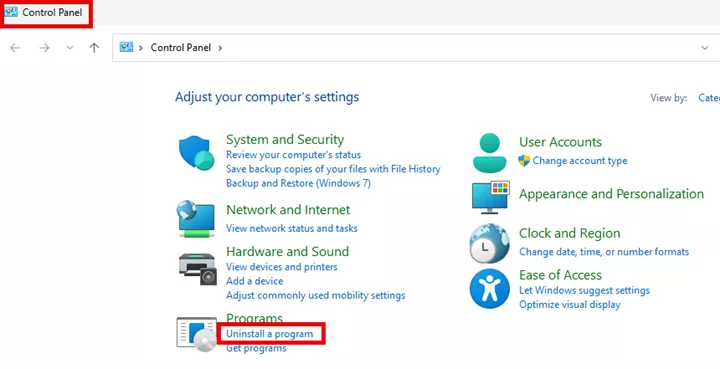Open Network and Internet category
This screenshot has height=369, width=720.
288,210
